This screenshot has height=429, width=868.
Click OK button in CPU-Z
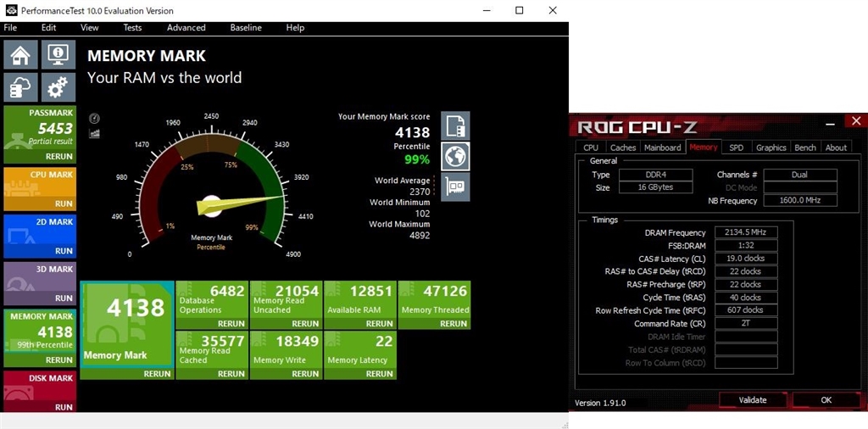click(826, 399)
